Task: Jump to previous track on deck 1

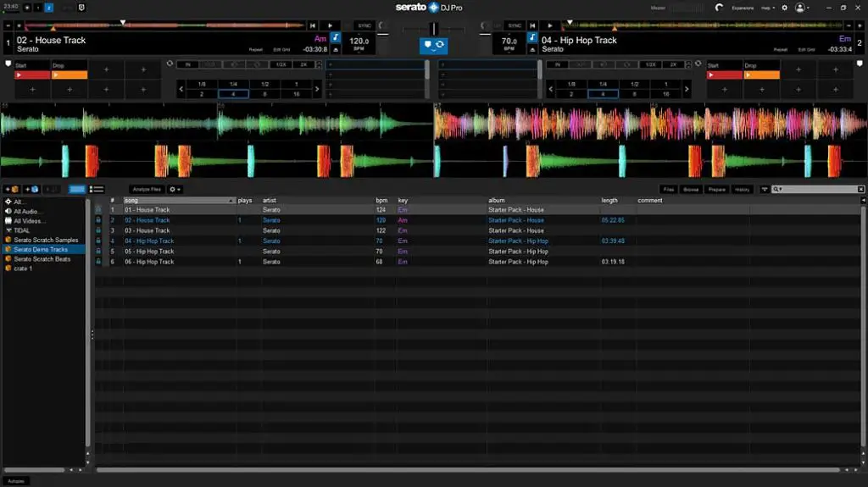Action: [313, 25]
